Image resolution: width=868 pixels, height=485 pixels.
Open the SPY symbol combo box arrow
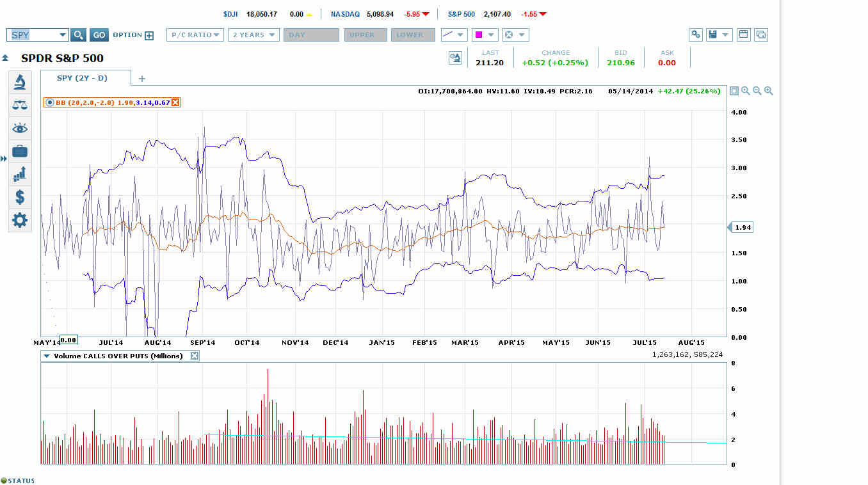point(62,35)
